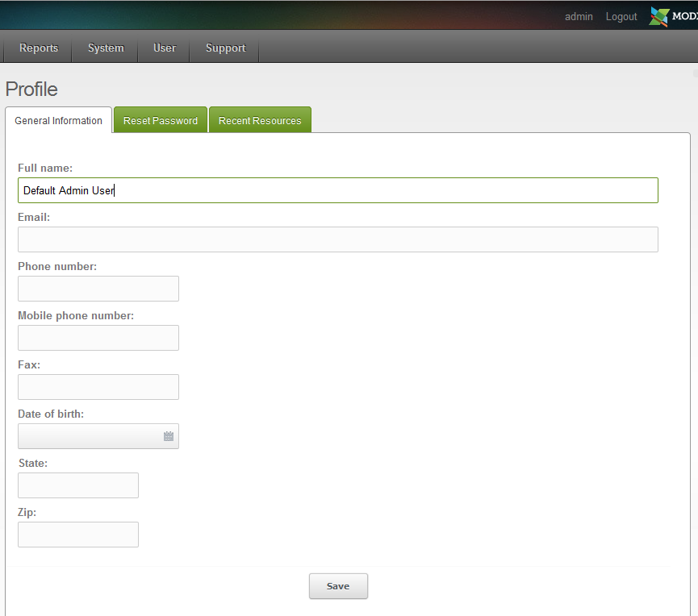
Task: Click the MODX logo icon
Action: (x=659, y=16)
